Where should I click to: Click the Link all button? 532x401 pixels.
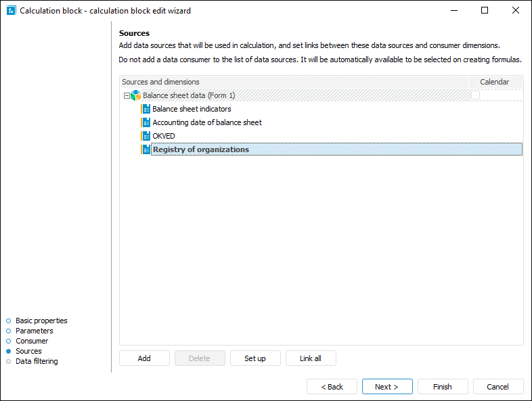[x=311, y=358]
